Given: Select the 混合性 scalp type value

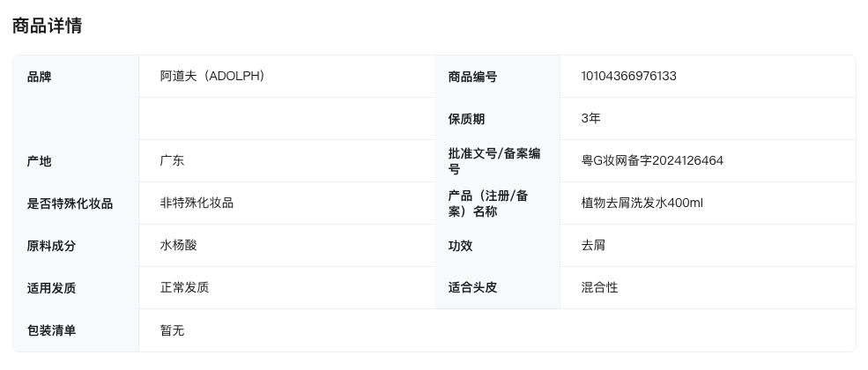Looking at the screenshot, I should [599, 287].
